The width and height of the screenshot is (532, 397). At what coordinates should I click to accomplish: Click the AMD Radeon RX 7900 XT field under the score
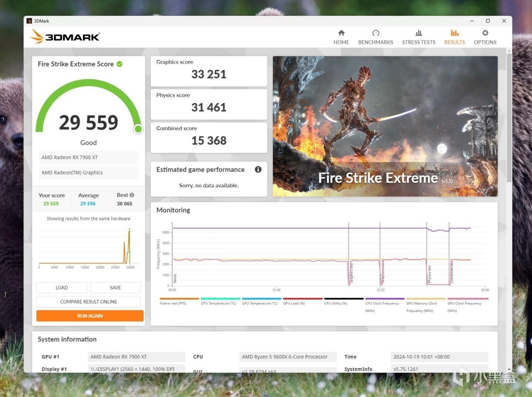tap(88, 157)
